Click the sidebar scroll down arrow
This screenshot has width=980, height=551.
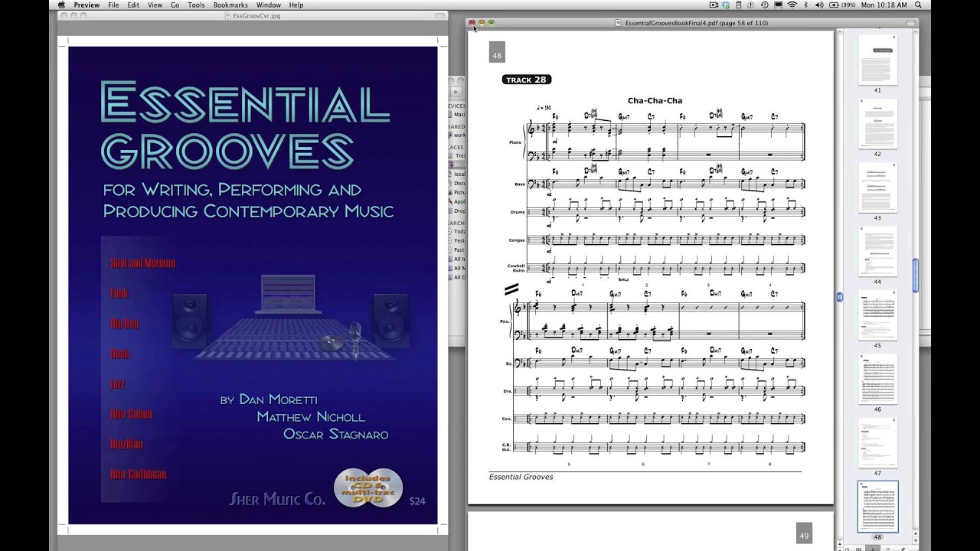point(915,541)
